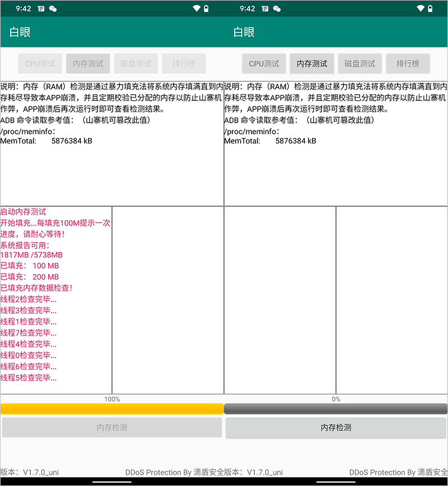
Task: Tap greyed-out 排行榜 on left screen
Action: pyautogui.click(x=184, y=64)
